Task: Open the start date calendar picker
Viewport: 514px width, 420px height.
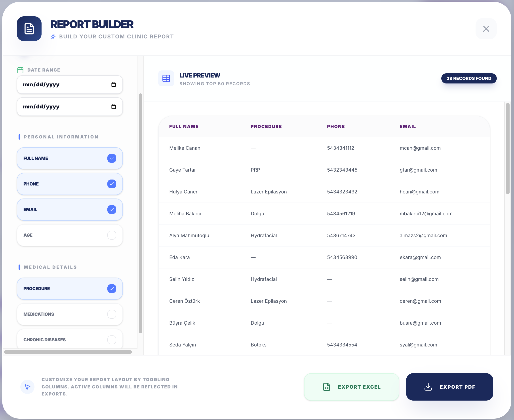Action: (114, 84)
